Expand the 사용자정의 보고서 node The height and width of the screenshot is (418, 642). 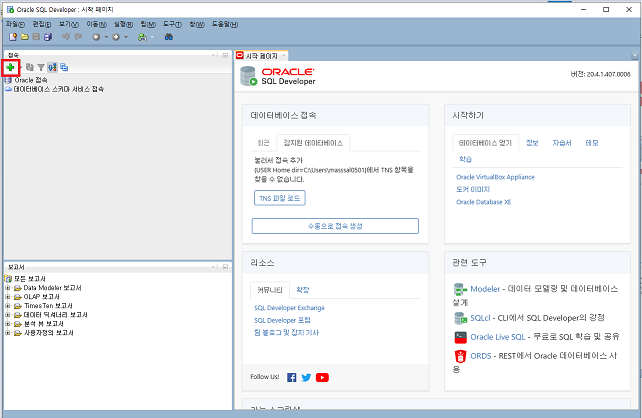click(7, 333)
